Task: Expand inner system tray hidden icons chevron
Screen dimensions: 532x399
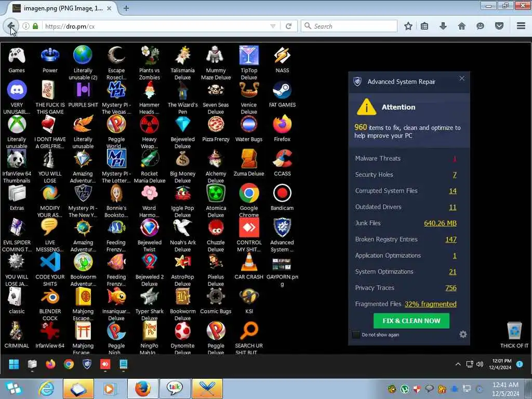Action: (x=458, y=364)
